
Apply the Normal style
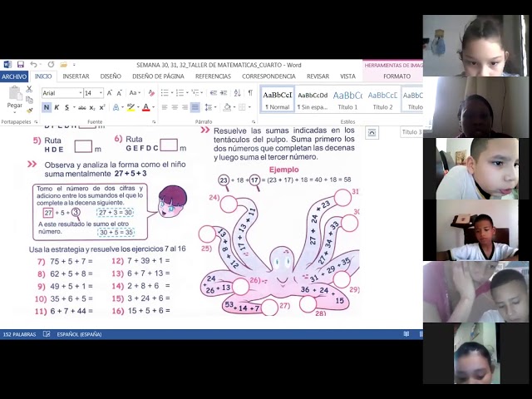277,99
